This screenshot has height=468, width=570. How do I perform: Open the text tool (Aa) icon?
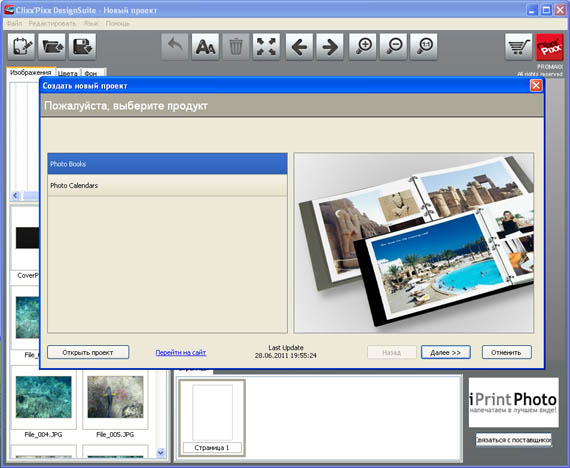(x=205, y=47)
